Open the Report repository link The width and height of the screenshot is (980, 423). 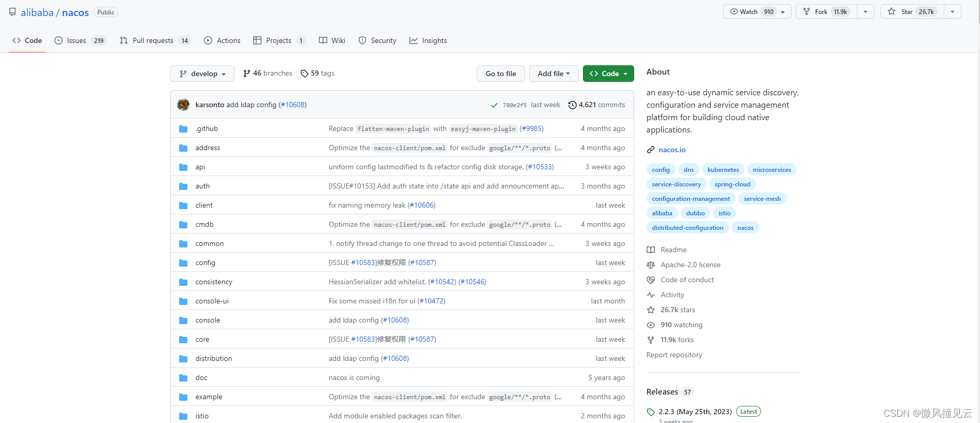pos(674,355)
